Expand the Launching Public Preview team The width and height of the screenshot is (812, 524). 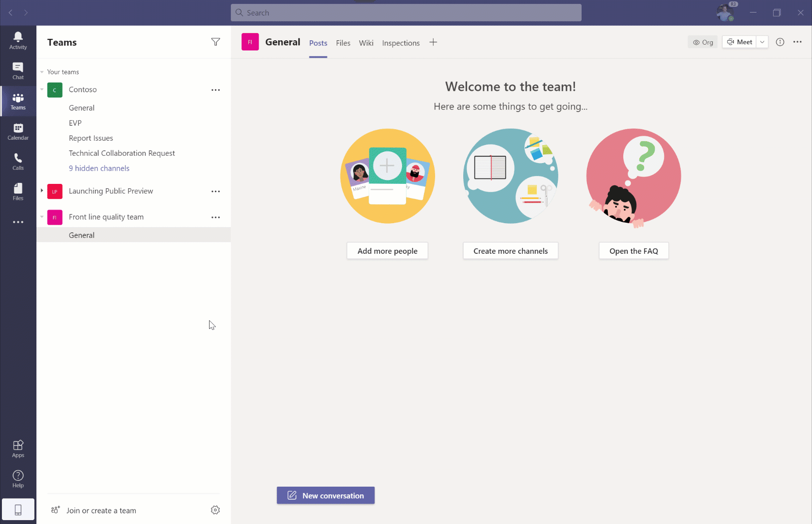click(x=42, y=191)
